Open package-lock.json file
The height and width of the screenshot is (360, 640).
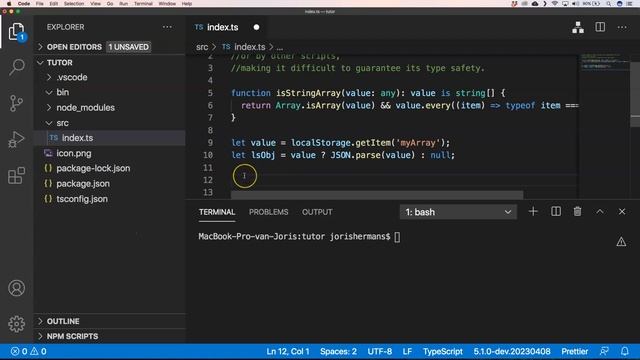pyautogui.click(x=93, y=168)
